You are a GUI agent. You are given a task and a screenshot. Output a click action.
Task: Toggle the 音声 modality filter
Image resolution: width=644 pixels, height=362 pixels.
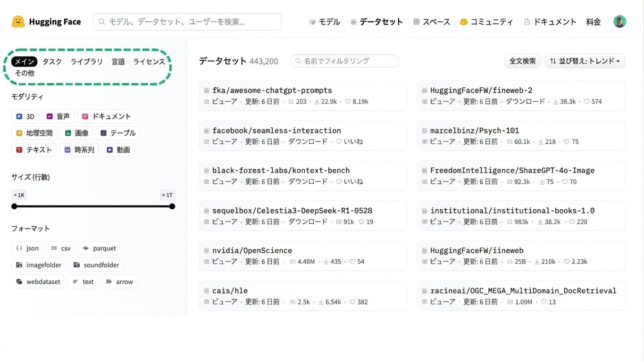(58, 116)
